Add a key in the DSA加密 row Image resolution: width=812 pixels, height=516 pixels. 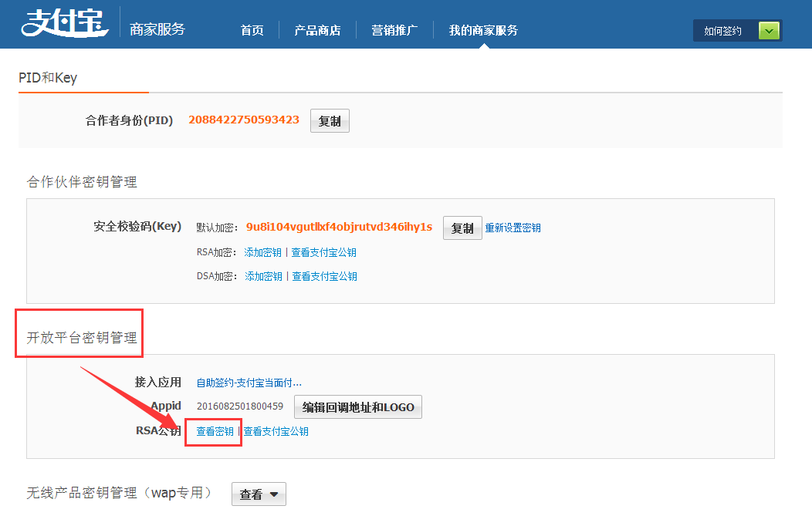pos(263,276)
